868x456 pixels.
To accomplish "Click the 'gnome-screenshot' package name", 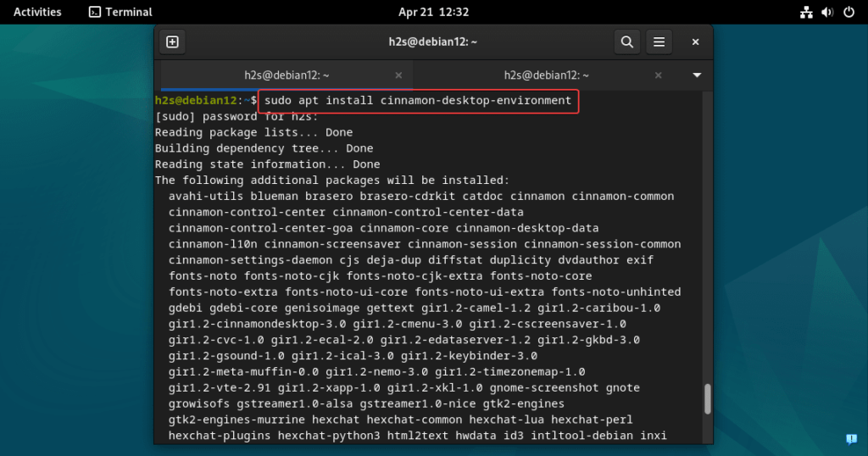I will tap(544, 388).
